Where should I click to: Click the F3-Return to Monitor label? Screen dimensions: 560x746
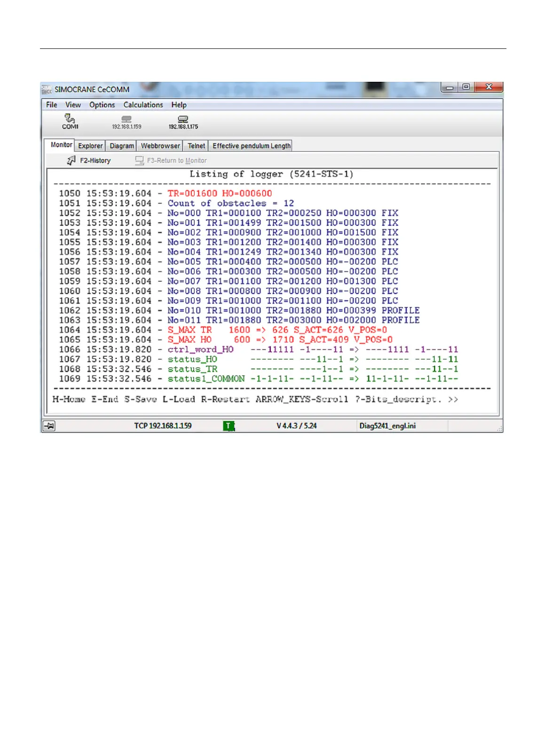pyautogui.click(x=177, y=161)
